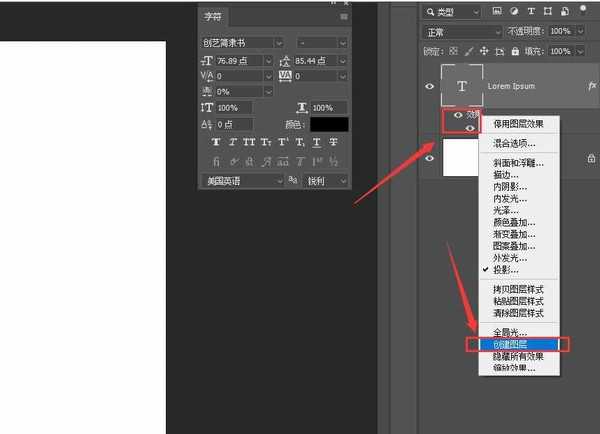Select the All Caps style icon

click(x=249, y=143)
